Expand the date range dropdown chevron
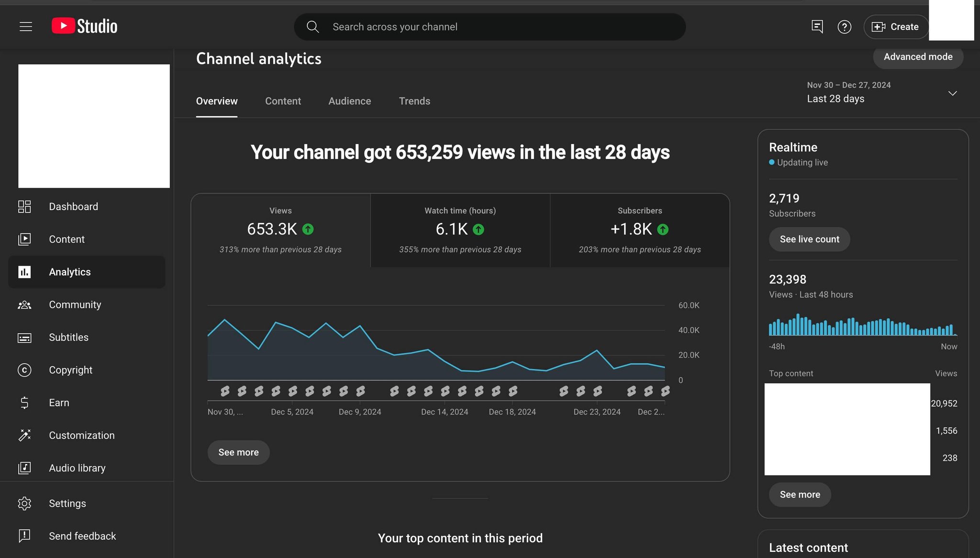 tap(952, 93)
